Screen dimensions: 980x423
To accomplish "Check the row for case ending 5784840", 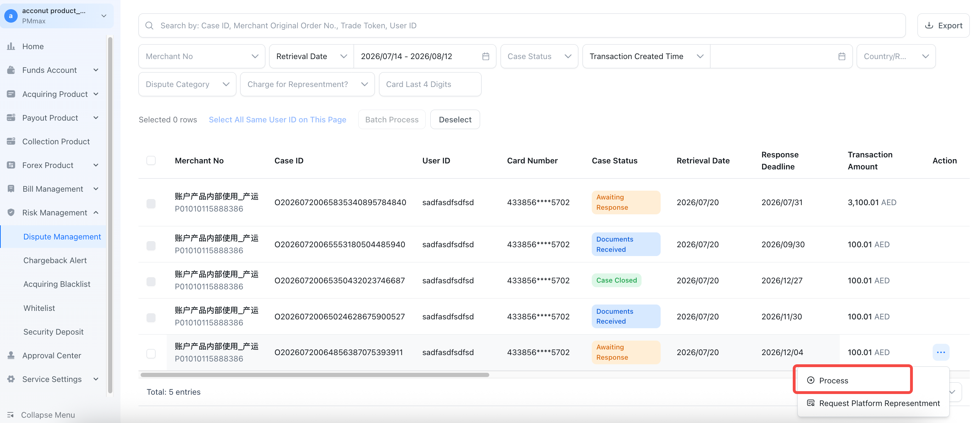I will tap(151, 203).
